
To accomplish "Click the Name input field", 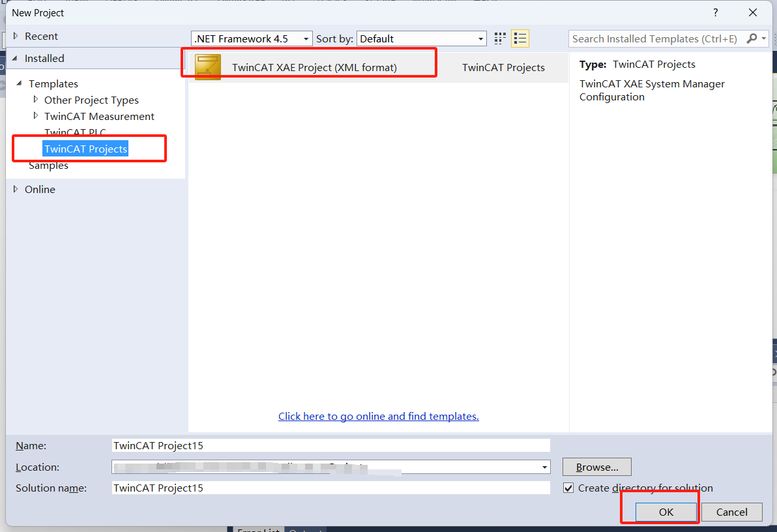I will (331, 445).
